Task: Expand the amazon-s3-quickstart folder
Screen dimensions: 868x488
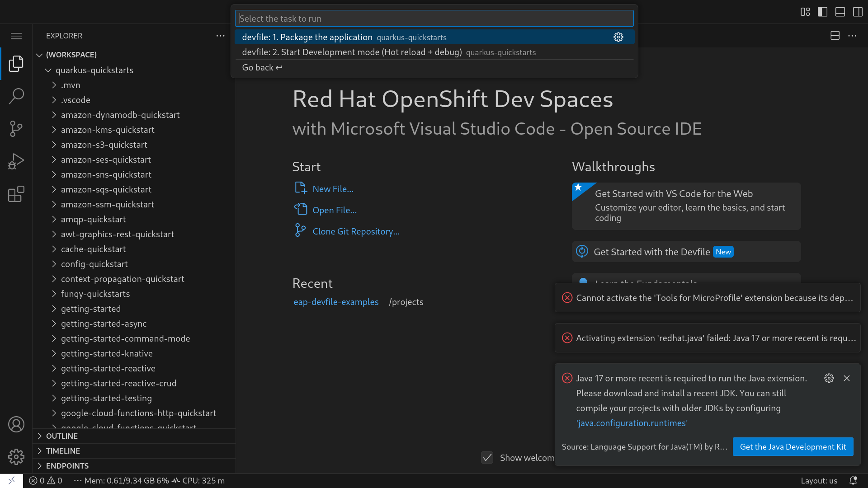Action: (104, 145)
